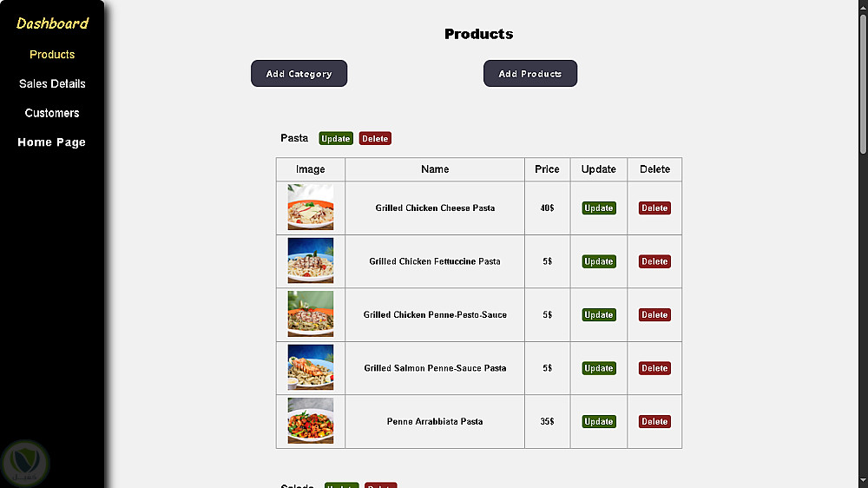The height and width of the screenshot is (488, 868).
Task: Delete Grilled Salmon Penne-Sauce Pasta
Action: point(654,368)
